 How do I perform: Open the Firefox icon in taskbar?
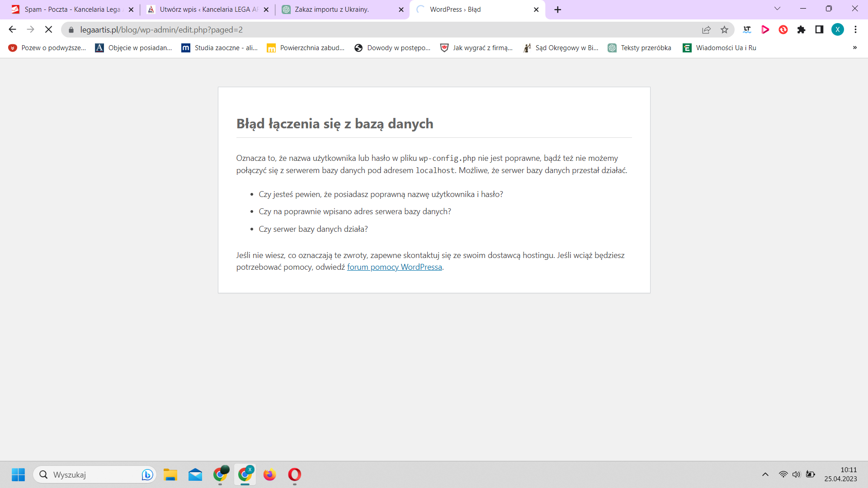[x=270, y=475]
